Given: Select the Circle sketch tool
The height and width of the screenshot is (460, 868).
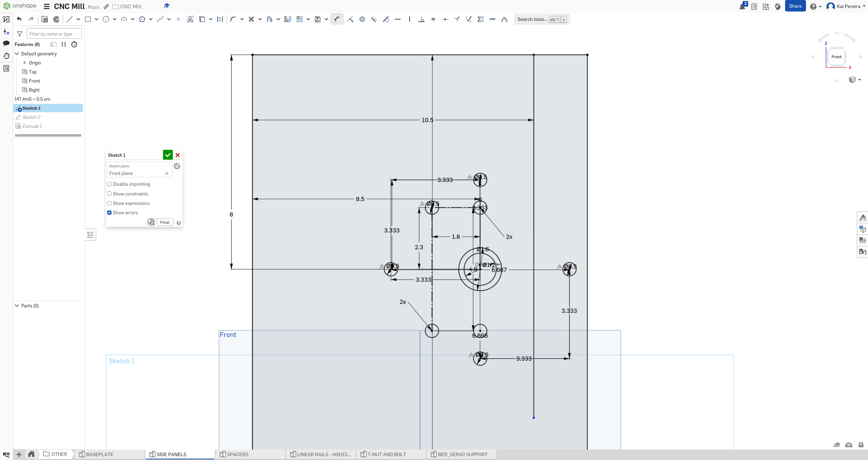Looking at the screenshot, I should tap(106, 19).
